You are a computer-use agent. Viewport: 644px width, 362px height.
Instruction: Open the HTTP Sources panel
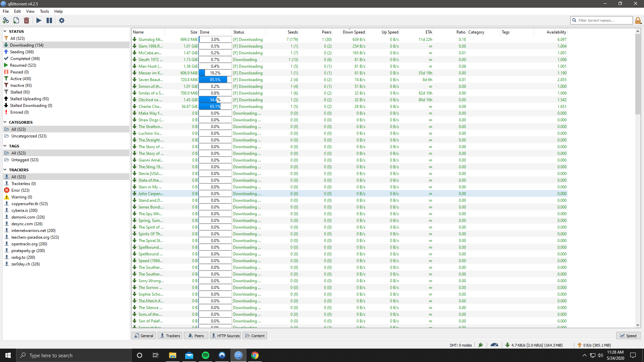click(x=225, y=336)
